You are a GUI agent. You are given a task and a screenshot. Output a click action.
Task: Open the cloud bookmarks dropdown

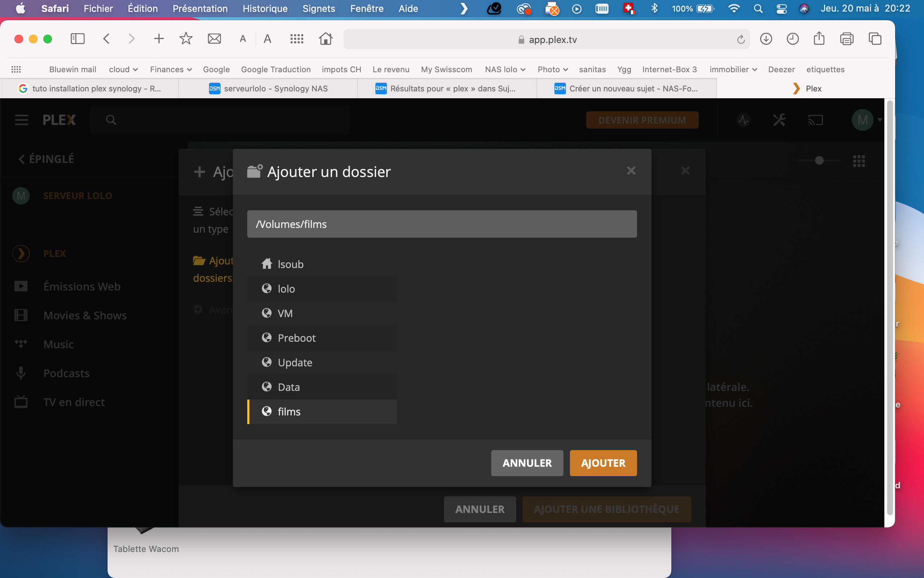coord(123,70)
